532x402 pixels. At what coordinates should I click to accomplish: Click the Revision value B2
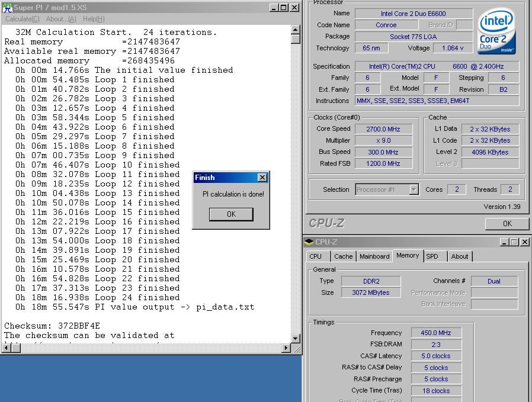[504, 89]
